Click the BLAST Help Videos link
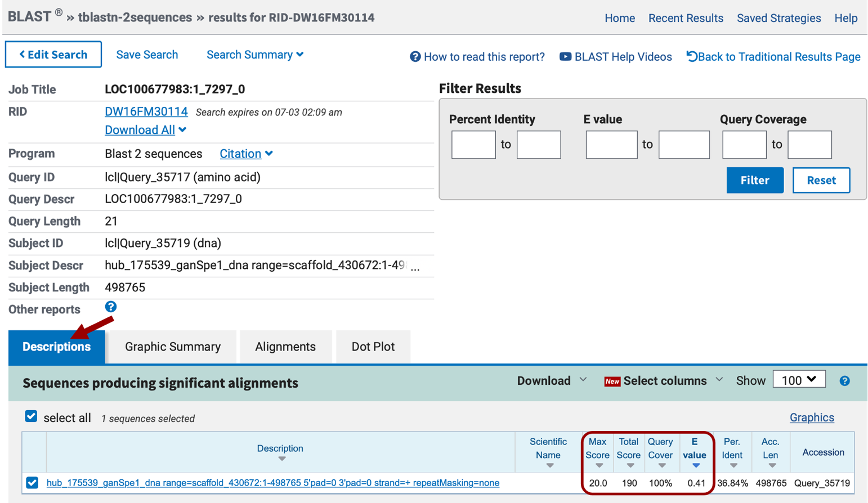 pos(623,57)
